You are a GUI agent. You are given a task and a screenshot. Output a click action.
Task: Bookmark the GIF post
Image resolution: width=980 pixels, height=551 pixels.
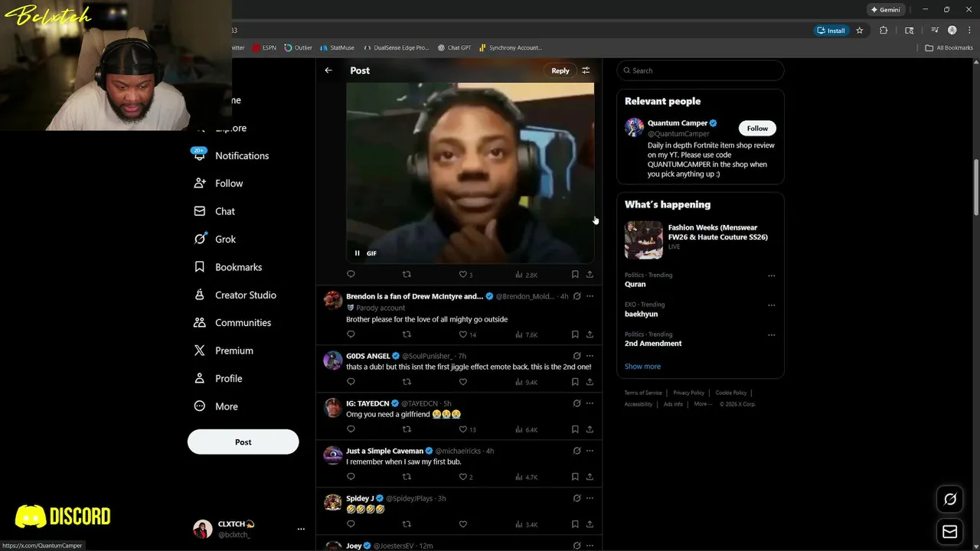click(575, 274)
